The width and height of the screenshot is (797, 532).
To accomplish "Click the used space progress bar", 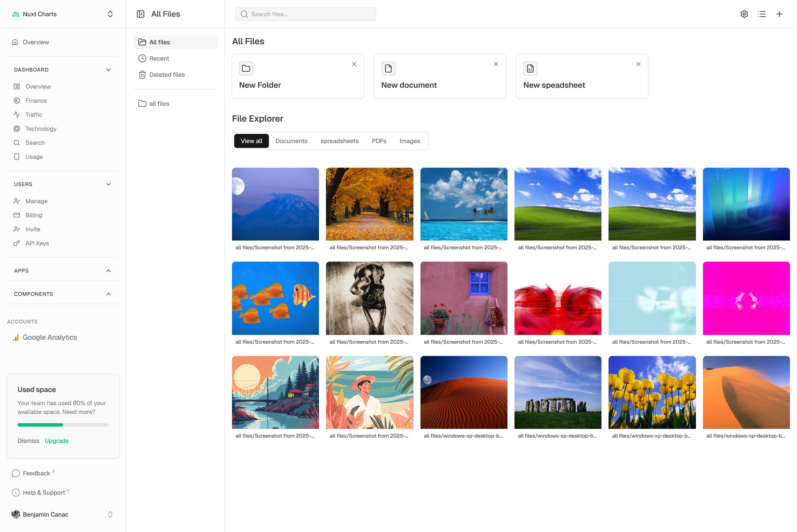I will coord(63,425).
